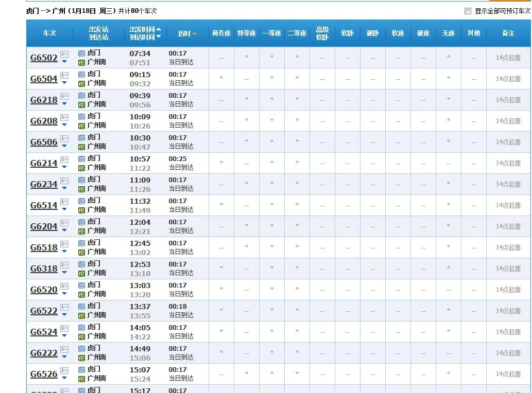Image resolution: width=532 pixels, height=393 pixels.
Task: Expand the dropdown arrow under G6520
Action: [63, 294]
